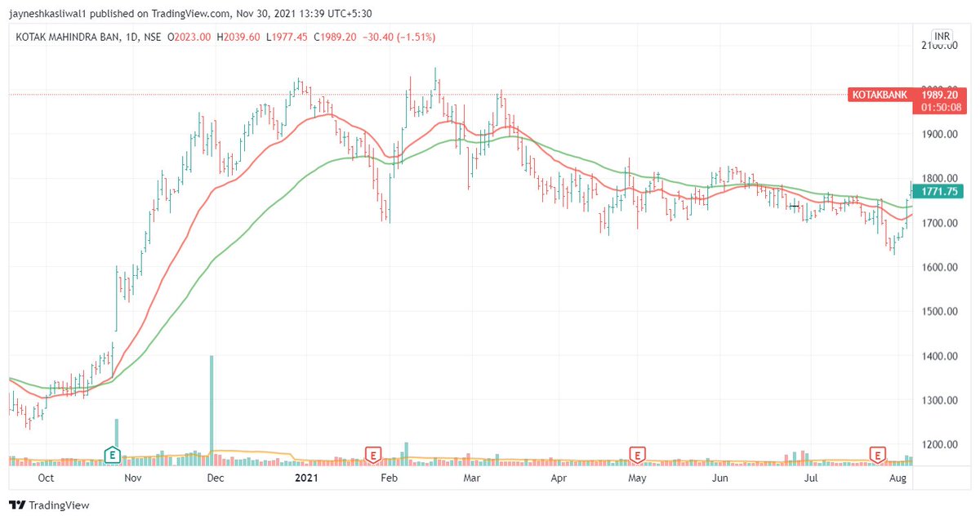Click the Oct label on time axis
Image resolution: width=980 pixels, height=520 pixels.
pyautogui.click(x=46, y=477)
